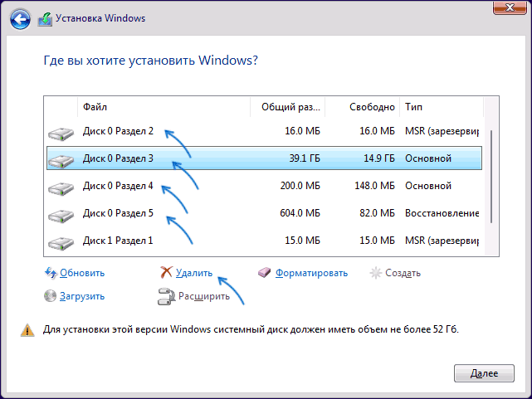Image resolution: width=532 pixels, height=399 pixels.
Task: Click the 82.0 МБ free space cell
Action: point(377,213)
